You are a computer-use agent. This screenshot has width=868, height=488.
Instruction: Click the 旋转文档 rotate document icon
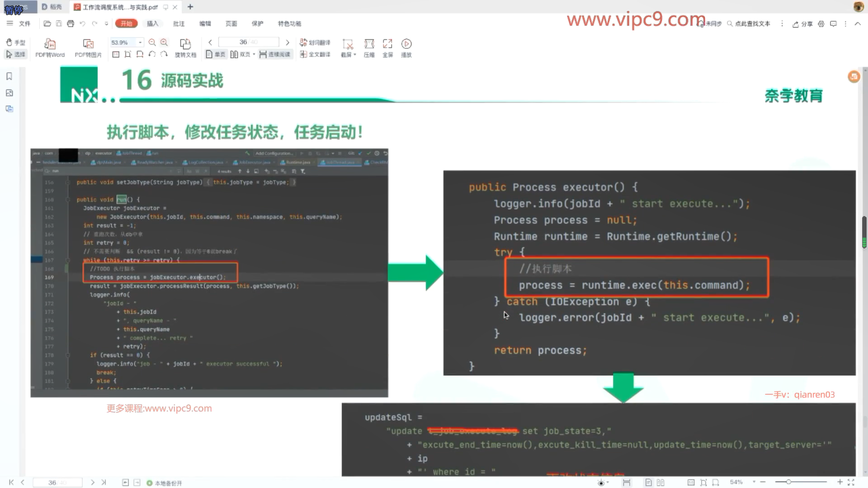coord(185,44)
